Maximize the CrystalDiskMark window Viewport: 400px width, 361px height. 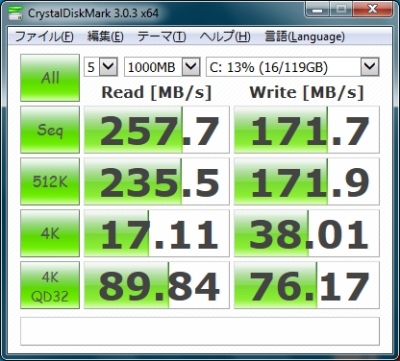click(341, 10)
